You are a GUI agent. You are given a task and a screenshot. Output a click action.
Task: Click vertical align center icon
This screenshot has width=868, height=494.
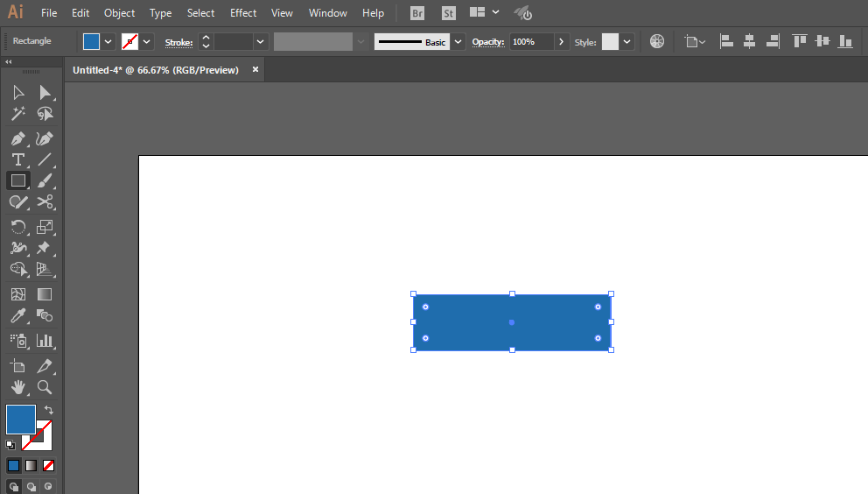tap(822, 41)
